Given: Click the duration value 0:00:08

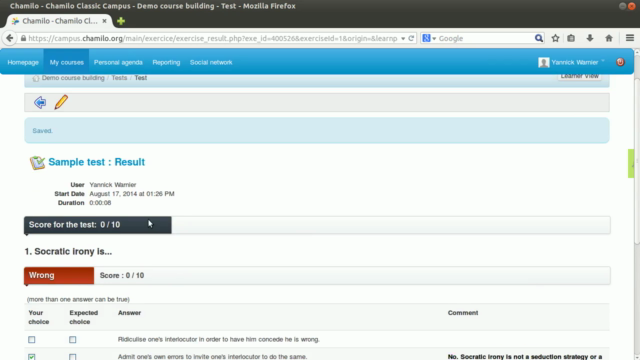Looking at the screenshot, I should coord(100,202).
